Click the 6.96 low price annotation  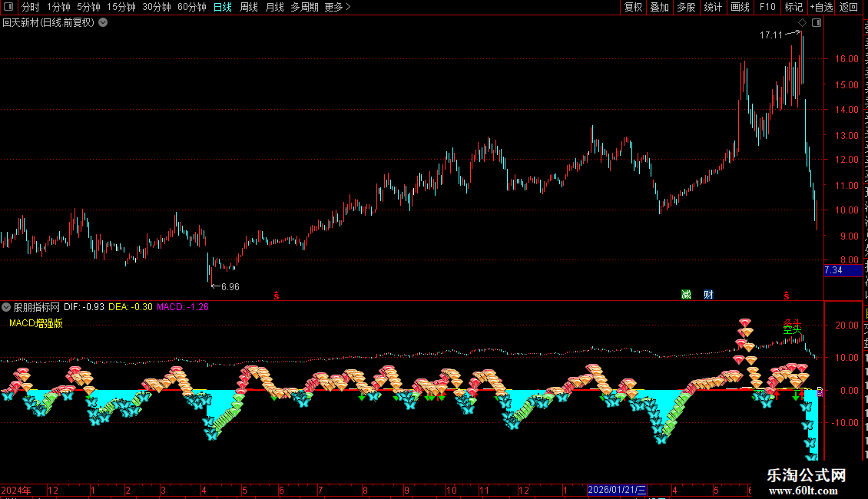tap(230, 287)
